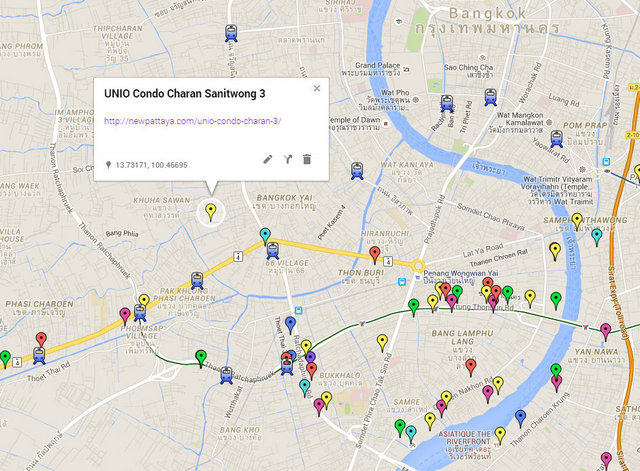Click Temple of Dawn landmark dot
This screenshot has width=640, height=471.
(386, 123)
